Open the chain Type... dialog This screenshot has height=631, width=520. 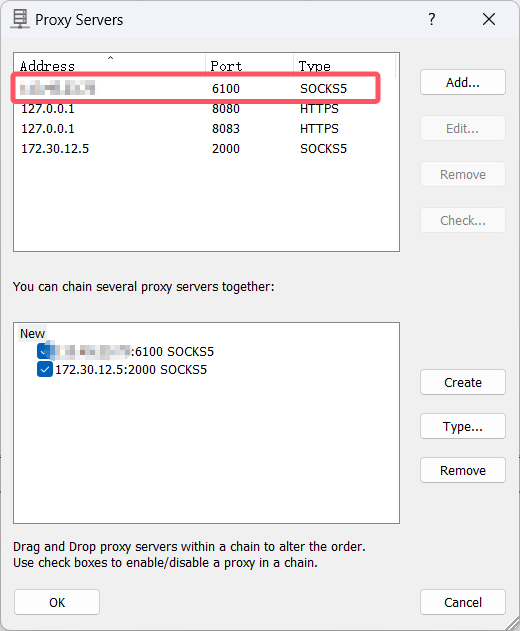pyautogui.click(x=462, y=426)
